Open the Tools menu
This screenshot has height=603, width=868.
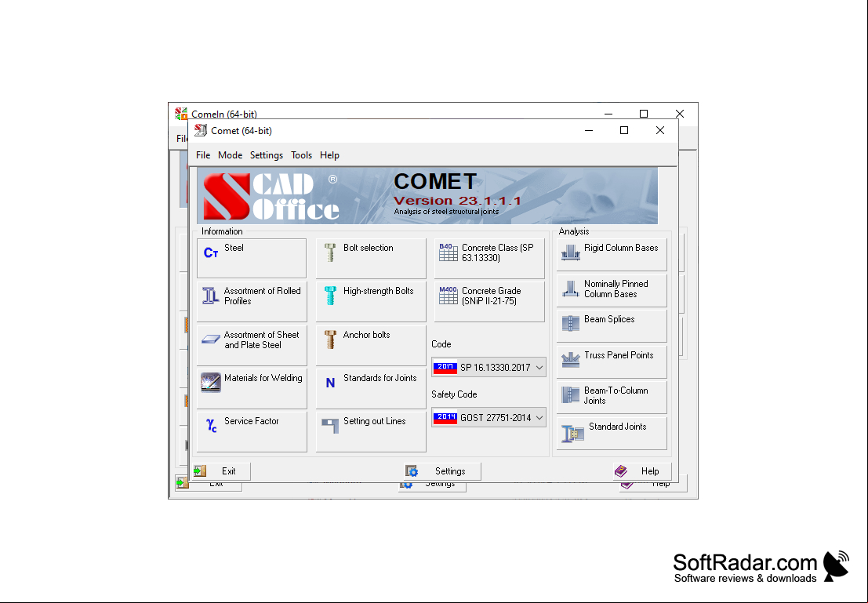(302, 155)
